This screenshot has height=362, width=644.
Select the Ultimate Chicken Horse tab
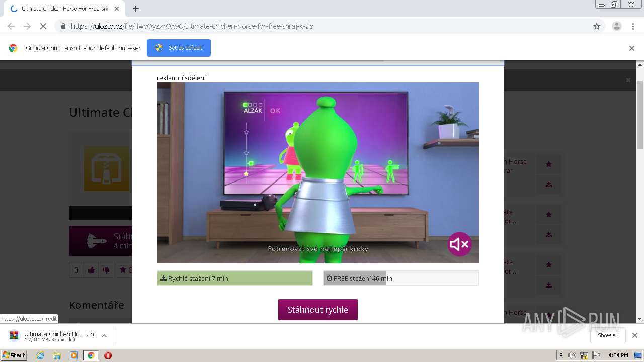pos(64,9)
